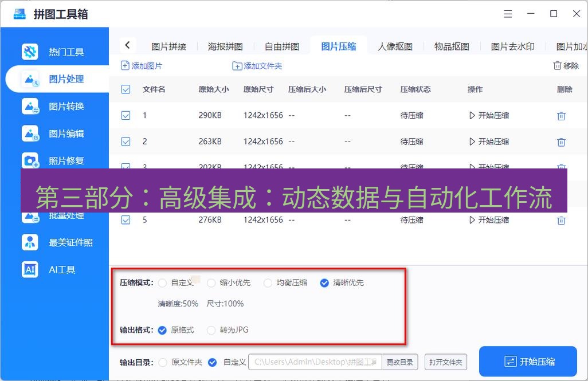The height and width of the screenshot is (381, 588).
Task: Delete file 2 with trash icon
Action: (561, 142)
